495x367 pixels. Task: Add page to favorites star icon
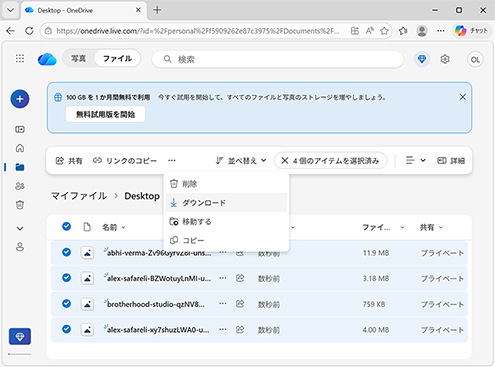(x=384, y=31)
